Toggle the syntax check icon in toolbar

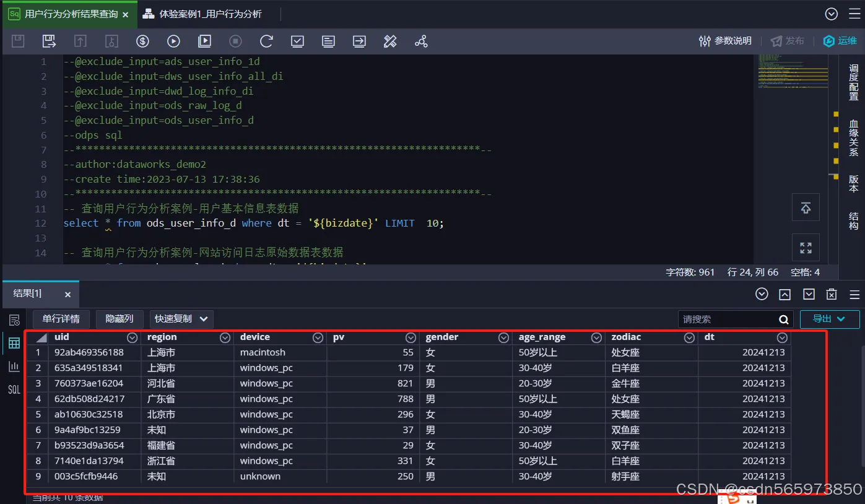click(x=297, y=41)
